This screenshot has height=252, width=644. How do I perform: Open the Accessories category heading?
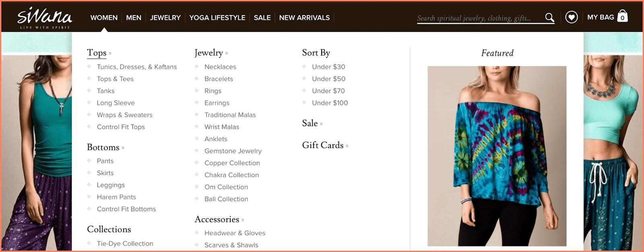[217, 219]
